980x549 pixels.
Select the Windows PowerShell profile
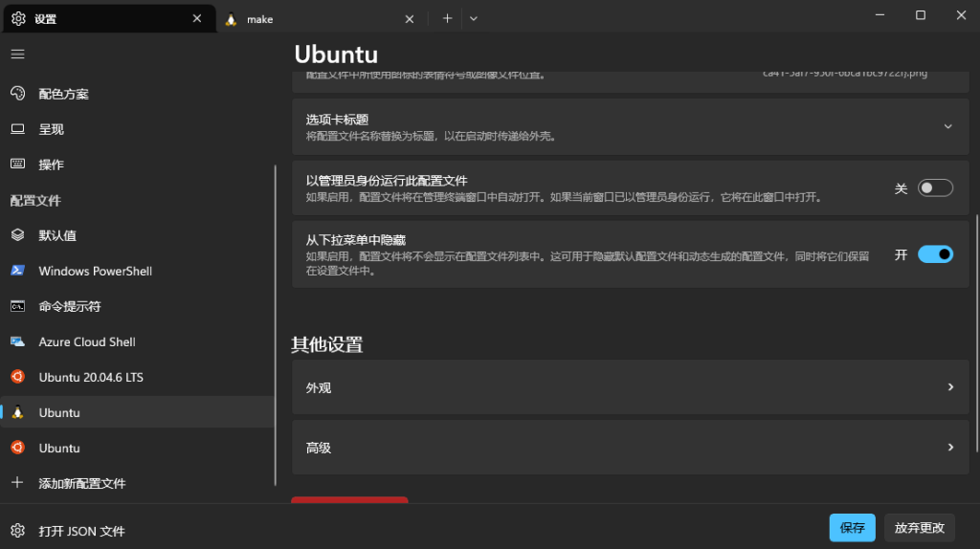pyautogui.click(x=95, y=271)
